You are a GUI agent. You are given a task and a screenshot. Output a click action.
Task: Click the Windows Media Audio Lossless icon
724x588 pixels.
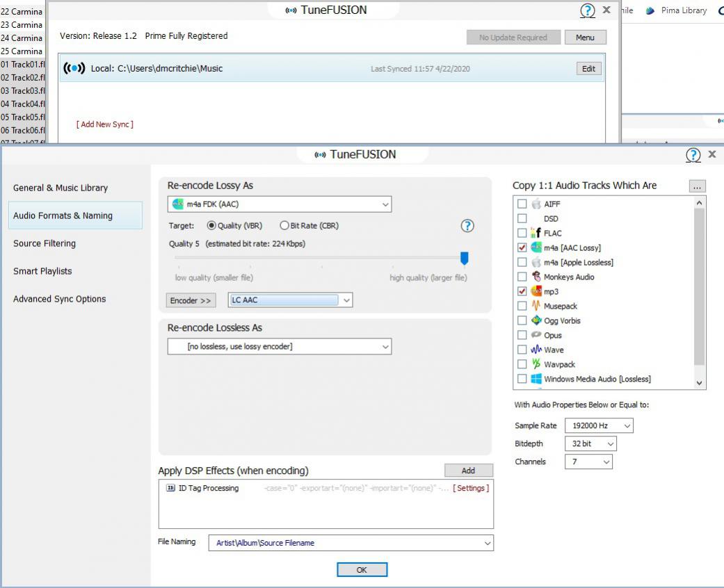pos(536,379)
